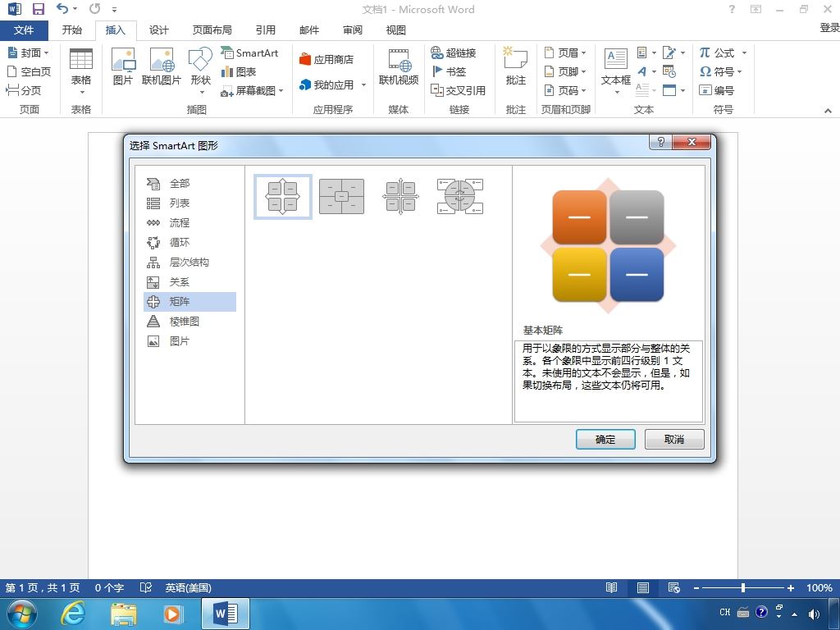Open the 审阅 review tab
Screen dimensions: 840x630
pyautogui.click(x=352, y=30)
